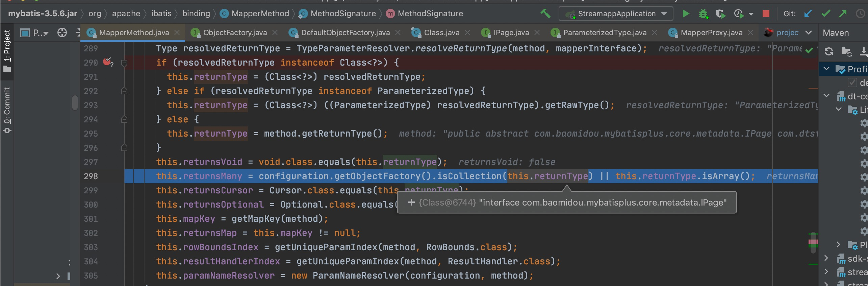Run with coverage shield icon
This screenshot has width=868, height=286.
pos(720,14)
